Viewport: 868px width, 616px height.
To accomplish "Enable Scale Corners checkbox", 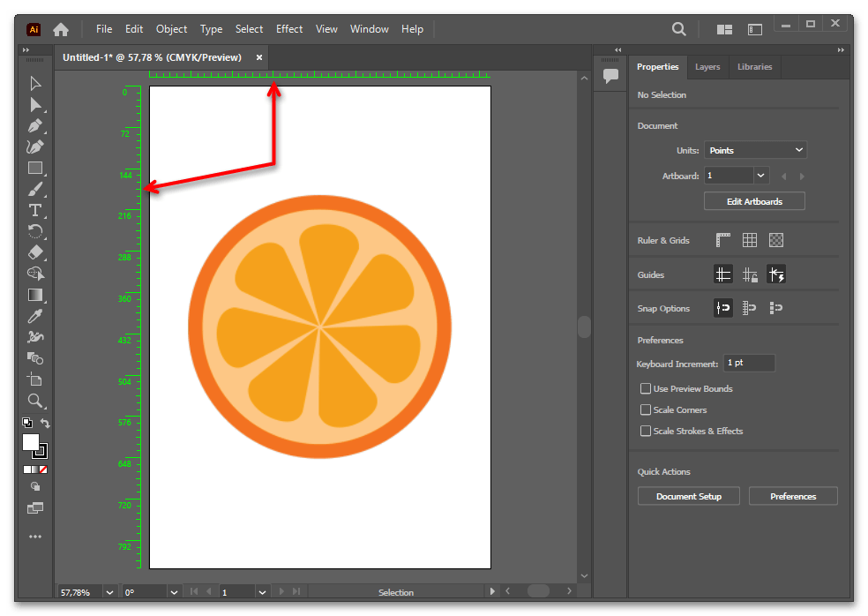I will [646, 409].
